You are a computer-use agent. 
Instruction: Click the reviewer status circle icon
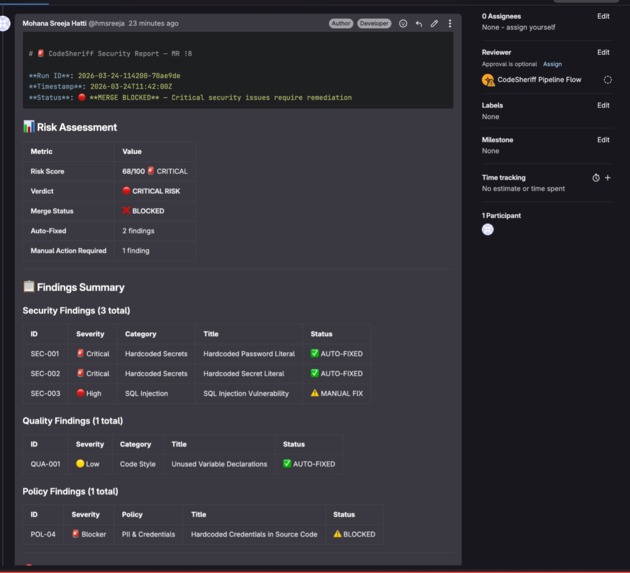pyautogui.click(x=608, y=80)
